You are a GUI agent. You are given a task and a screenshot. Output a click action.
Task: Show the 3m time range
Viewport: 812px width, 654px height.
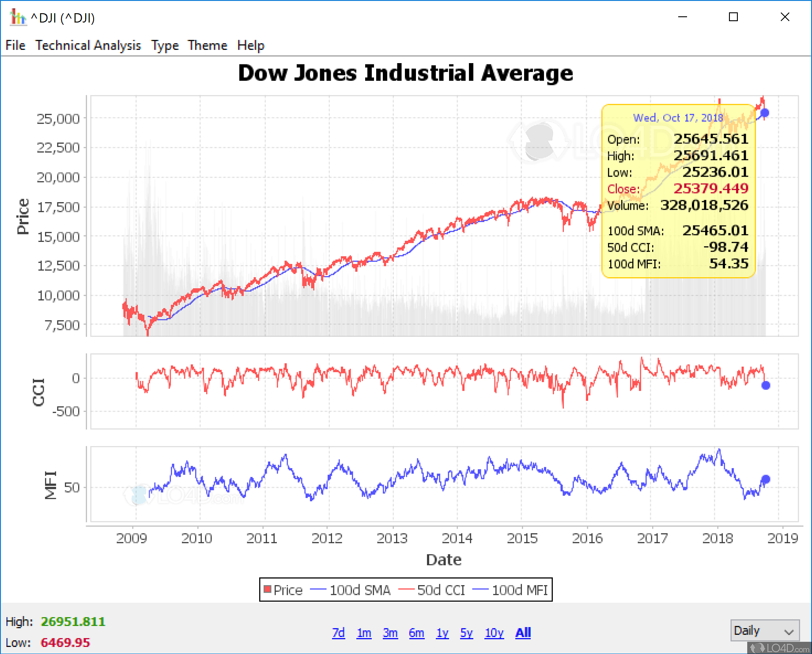click(390, 633)
